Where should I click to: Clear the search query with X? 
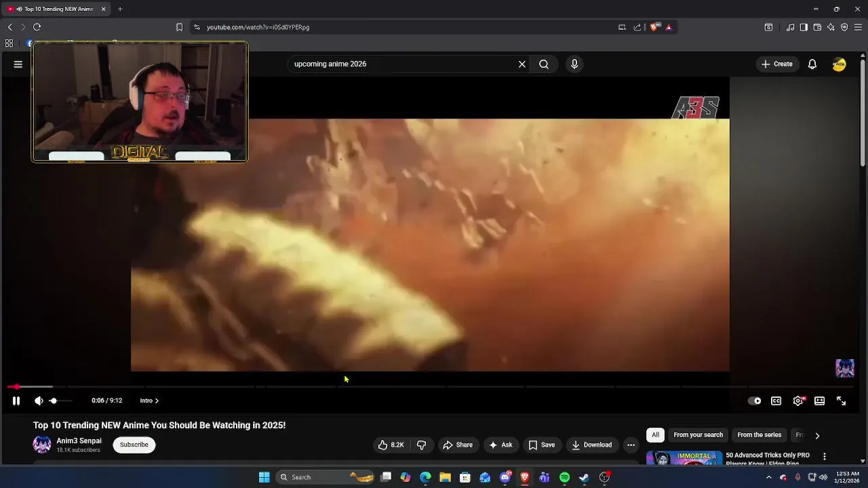point(522,64)
